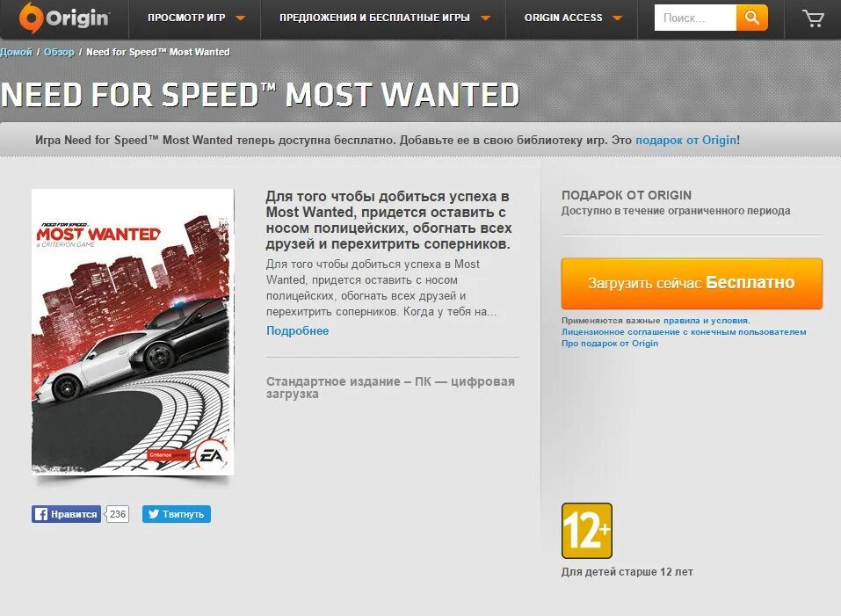Click the Most Wanted game cover image
Image resolution: width=841 pixels, height=616 pixels.
click(x=133, y=332)
